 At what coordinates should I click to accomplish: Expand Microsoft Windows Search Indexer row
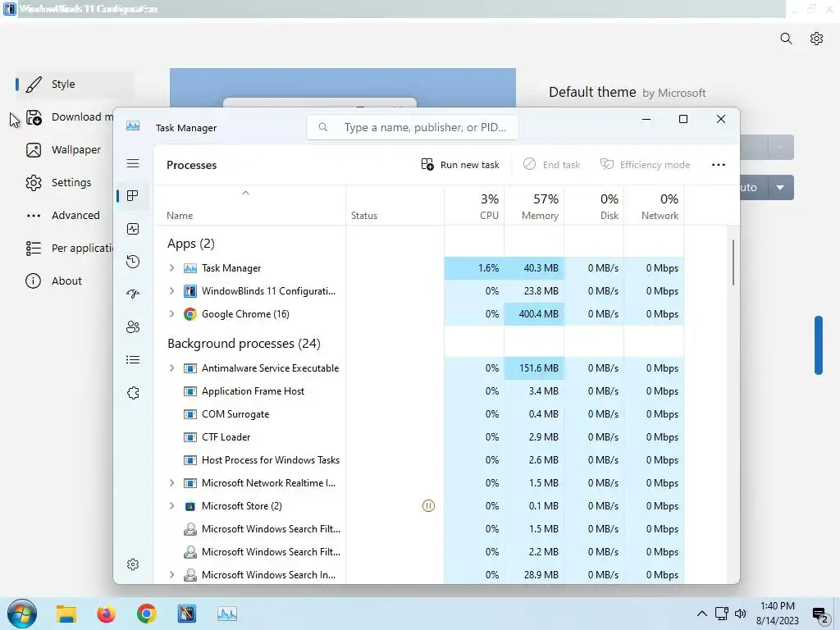click(171, 575)
